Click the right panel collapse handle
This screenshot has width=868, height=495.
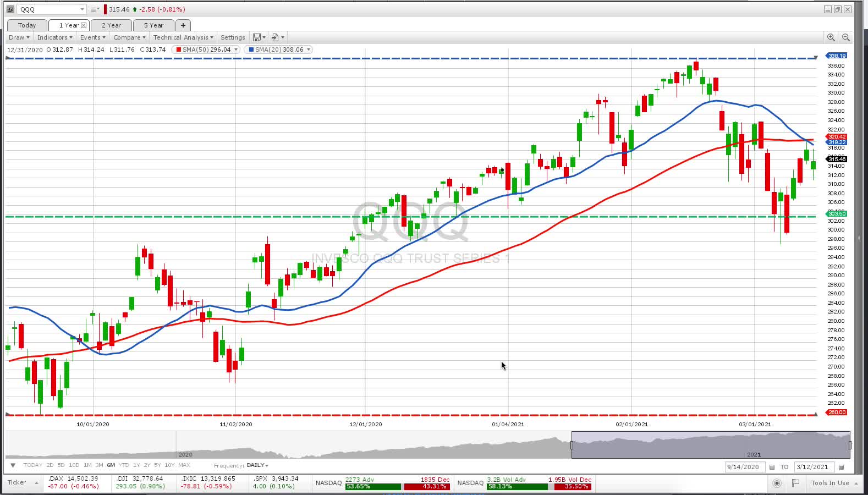point(859,238)
